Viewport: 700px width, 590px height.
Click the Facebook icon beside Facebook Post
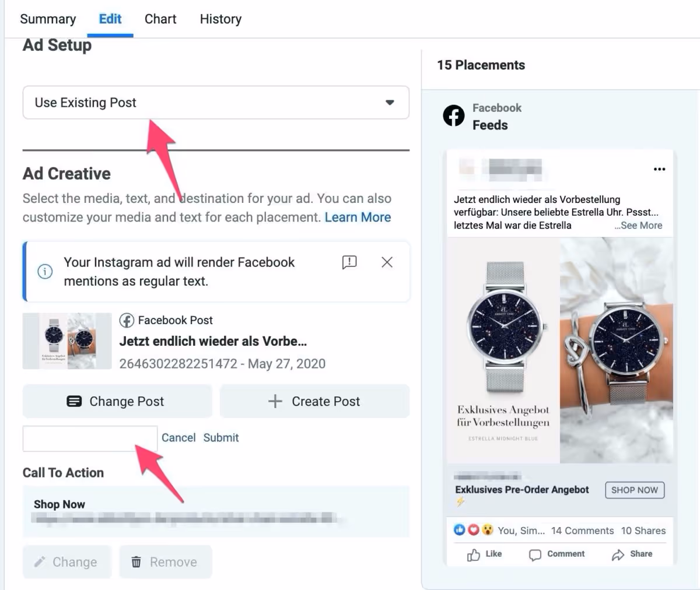tap(127, 320)
